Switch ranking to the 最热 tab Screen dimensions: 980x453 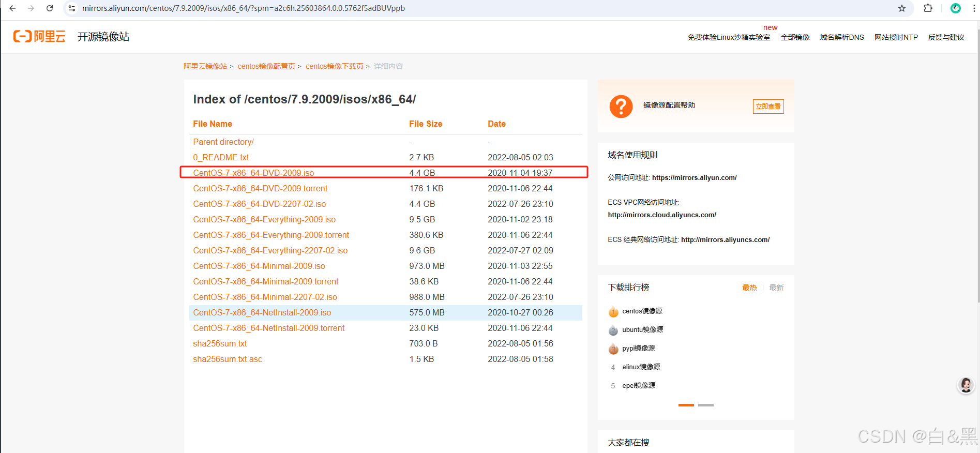(x=749, y=288)
